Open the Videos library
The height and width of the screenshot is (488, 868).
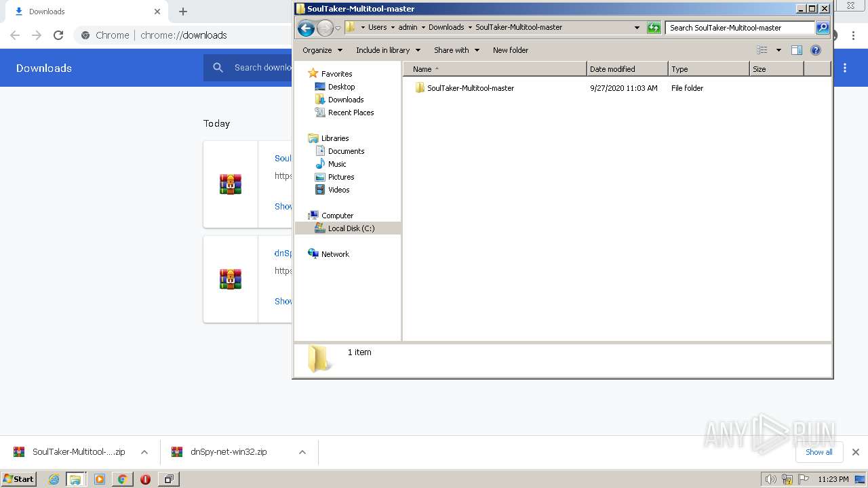pos(332,190)
